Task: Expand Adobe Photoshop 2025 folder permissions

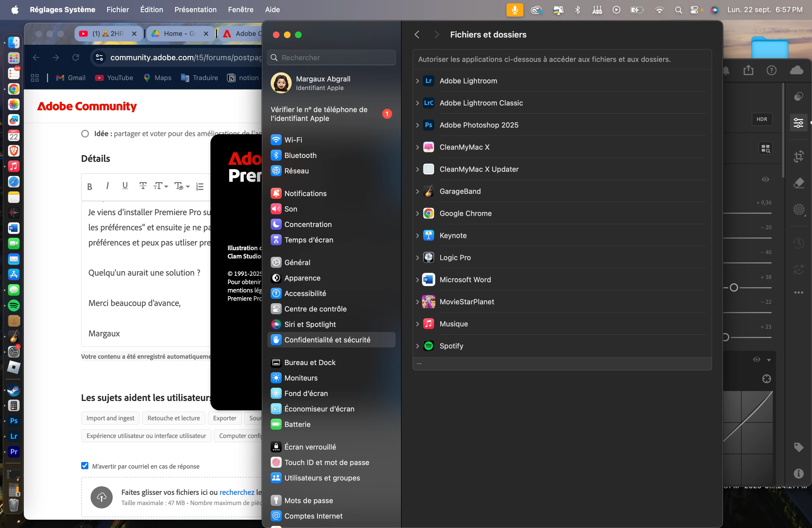Action: [417, 125]
